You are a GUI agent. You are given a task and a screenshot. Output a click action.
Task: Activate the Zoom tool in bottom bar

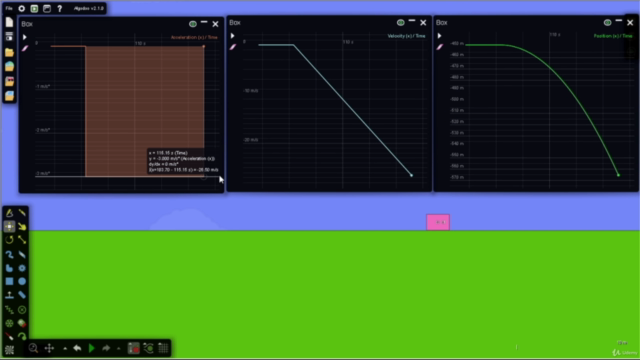tap(33, 348)
